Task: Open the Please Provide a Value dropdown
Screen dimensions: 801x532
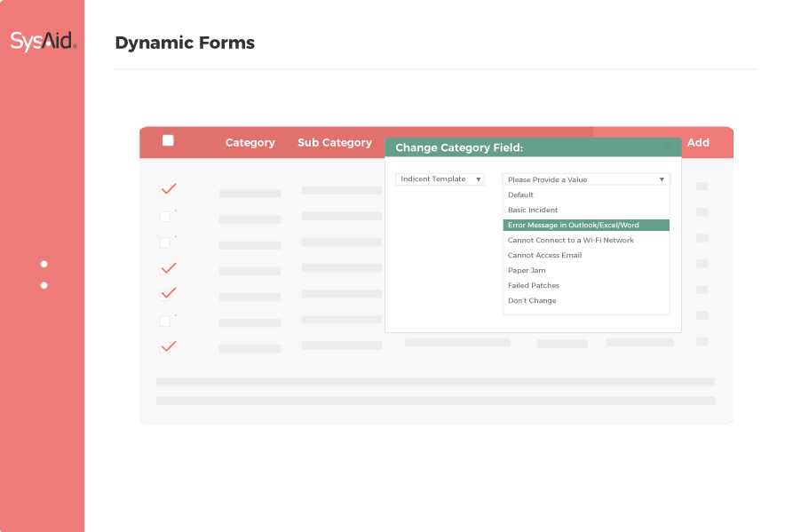Action: coord(586,179)
